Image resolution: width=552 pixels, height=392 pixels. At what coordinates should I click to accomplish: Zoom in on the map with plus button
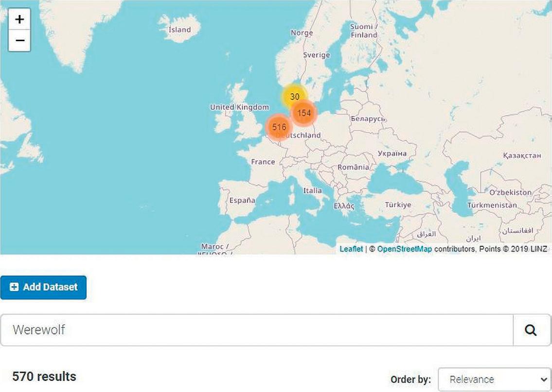tap(19, 19)
